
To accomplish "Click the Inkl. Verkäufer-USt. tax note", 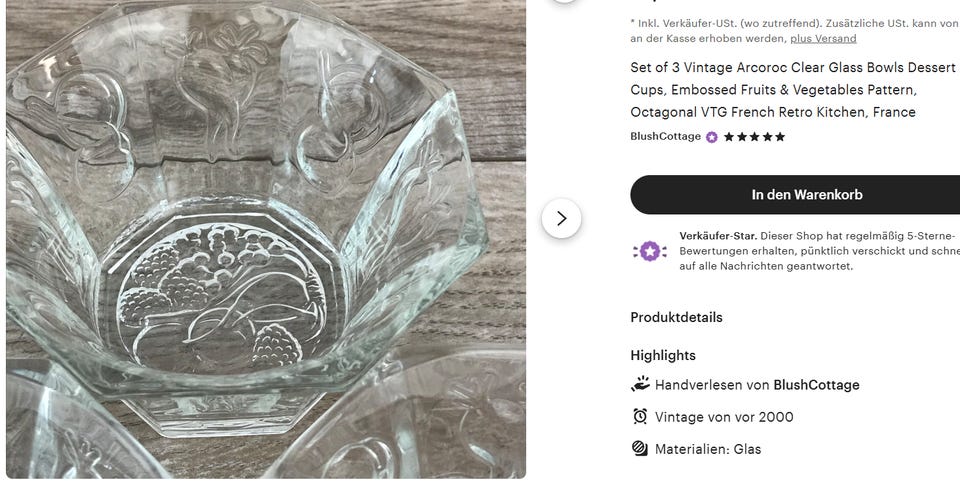I will [795, 31].
